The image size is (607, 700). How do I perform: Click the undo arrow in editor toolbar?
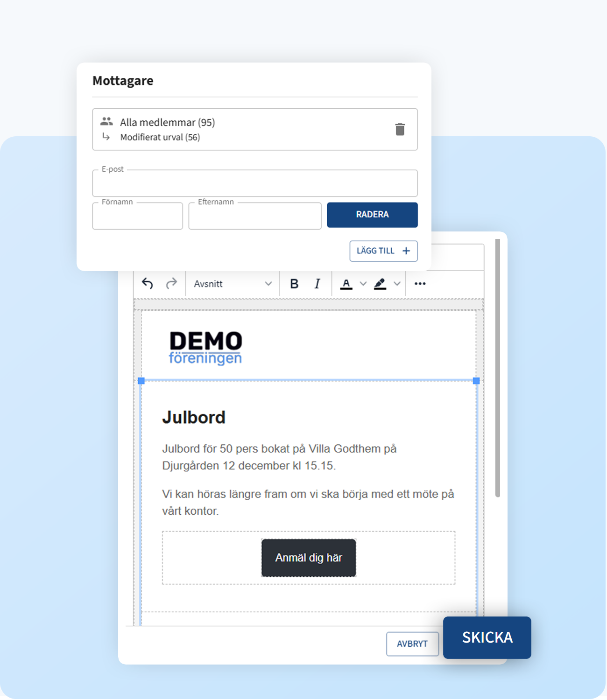pyautogui.click(x=148, y=284)
